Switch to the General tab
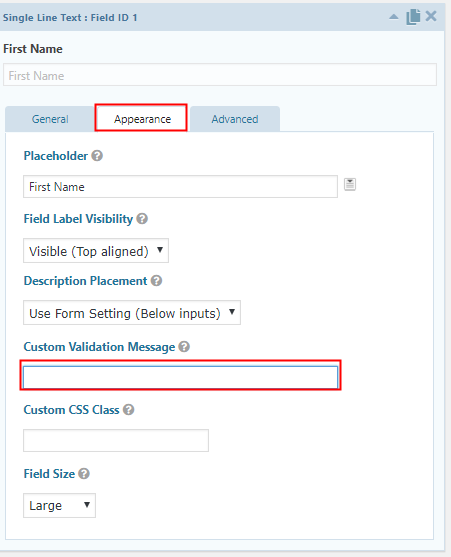 click(x=50, y=119)
